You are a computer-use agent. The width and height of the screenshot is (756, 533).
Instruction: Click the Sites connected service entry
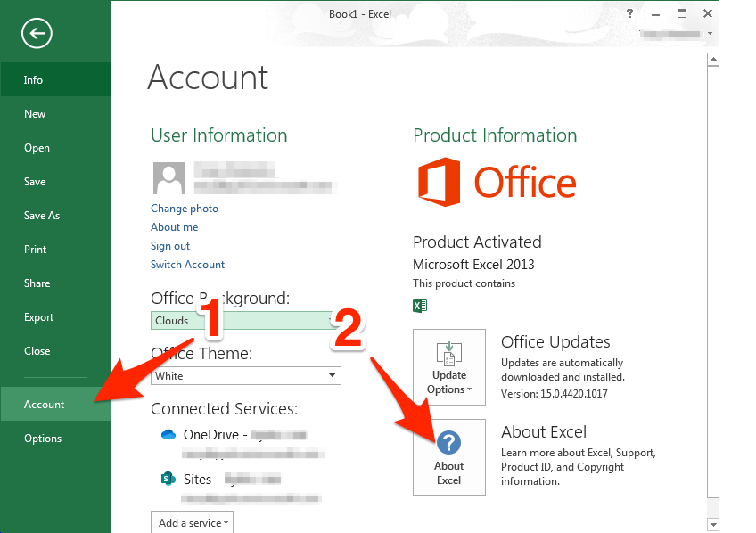coord(241,488)
